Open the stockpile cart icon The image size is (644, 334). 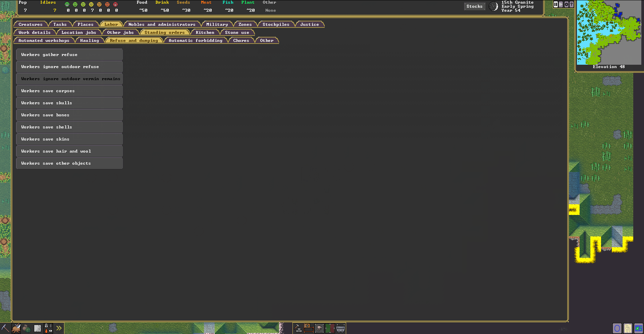click(340, 328)
